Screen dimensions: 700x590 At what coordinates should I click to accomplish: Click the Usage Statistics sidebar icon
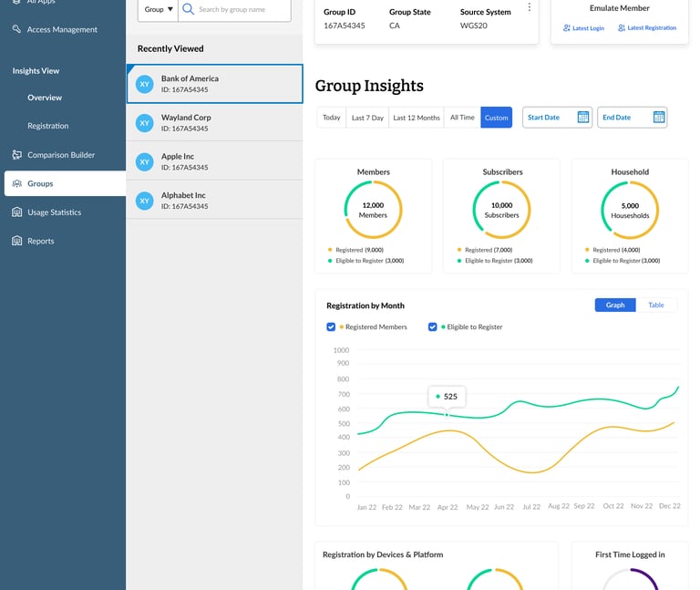pos(17,212)
